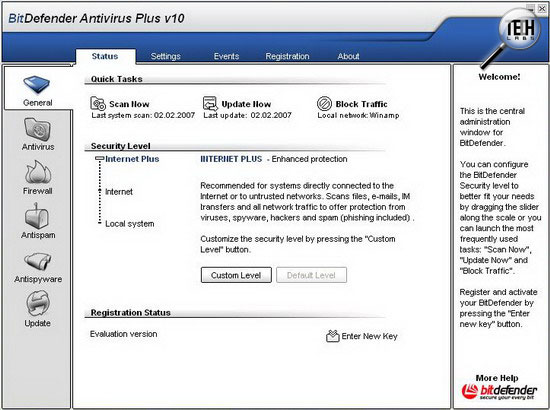Click the Default Level button
This screenshot has height=410, width=550.
[x=311, y=275]
